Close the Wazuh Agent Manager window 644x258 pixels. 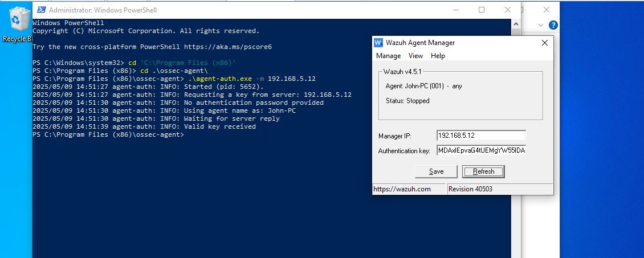point(545,43)
